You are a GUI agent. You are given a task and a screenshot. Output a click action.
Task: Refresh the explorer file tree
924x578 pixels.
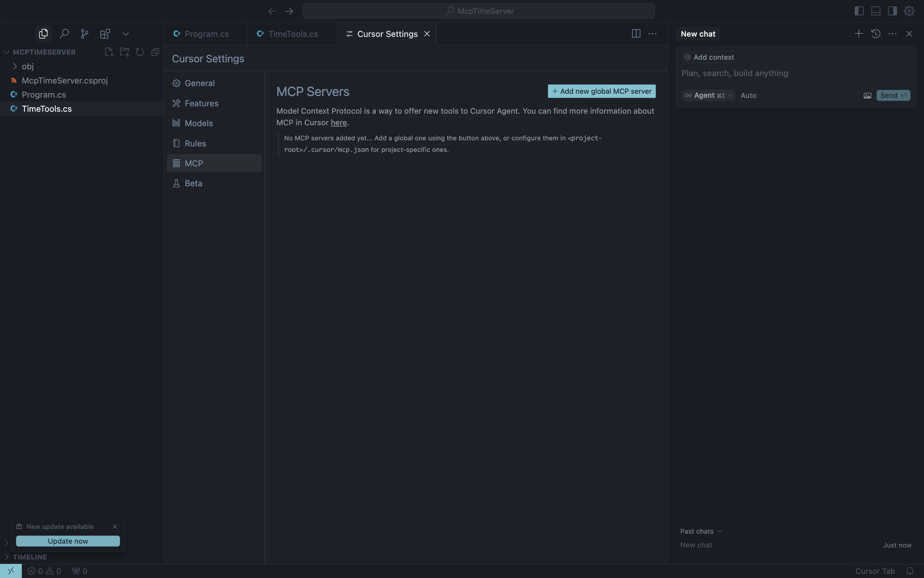pos(140,52)
